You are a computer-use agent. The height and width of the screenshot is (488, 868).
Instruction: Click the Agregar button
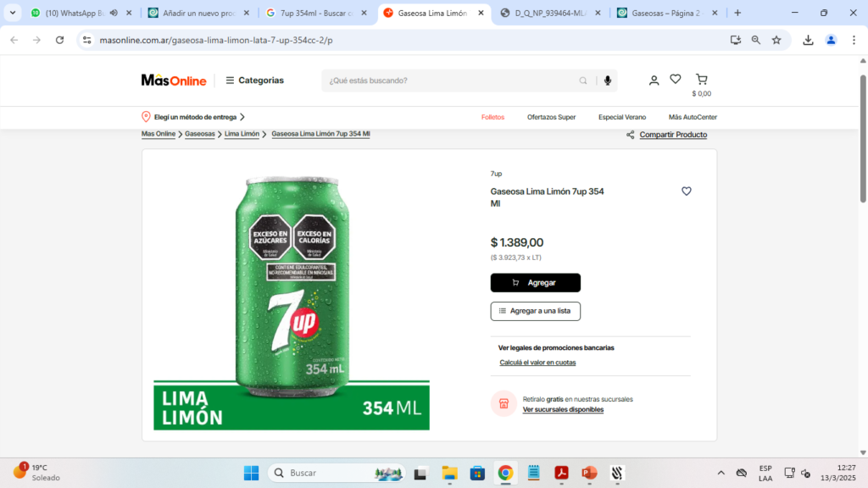coord(536,283)
